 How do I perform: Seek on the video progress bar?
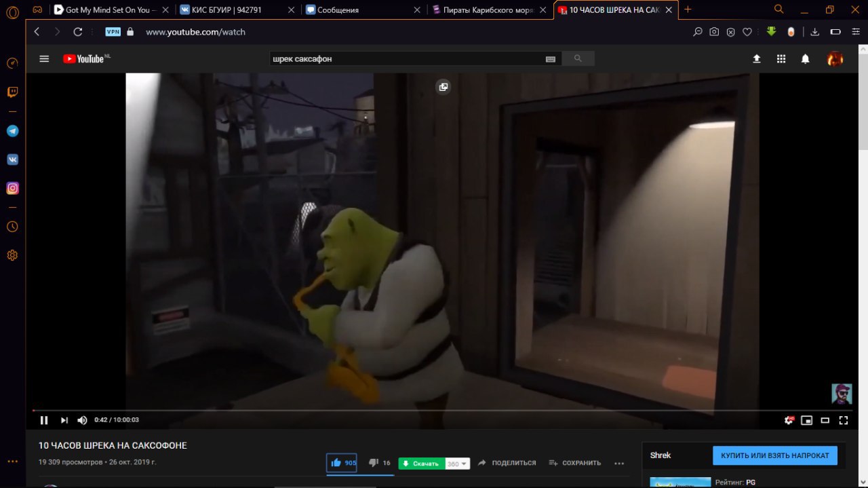tap(441, 410)
